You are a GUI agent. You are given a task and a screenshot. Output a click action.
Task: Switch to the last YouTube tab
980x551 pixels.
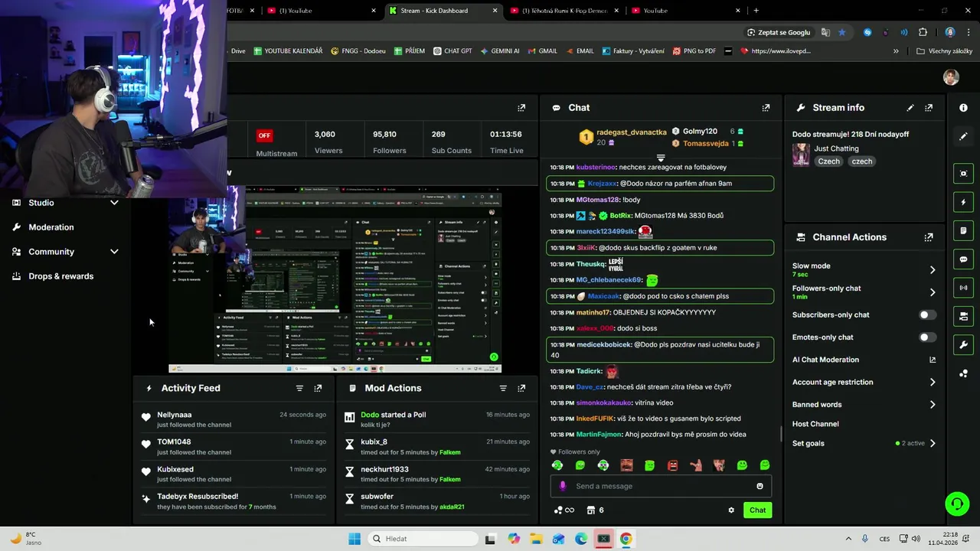point(685,11)
